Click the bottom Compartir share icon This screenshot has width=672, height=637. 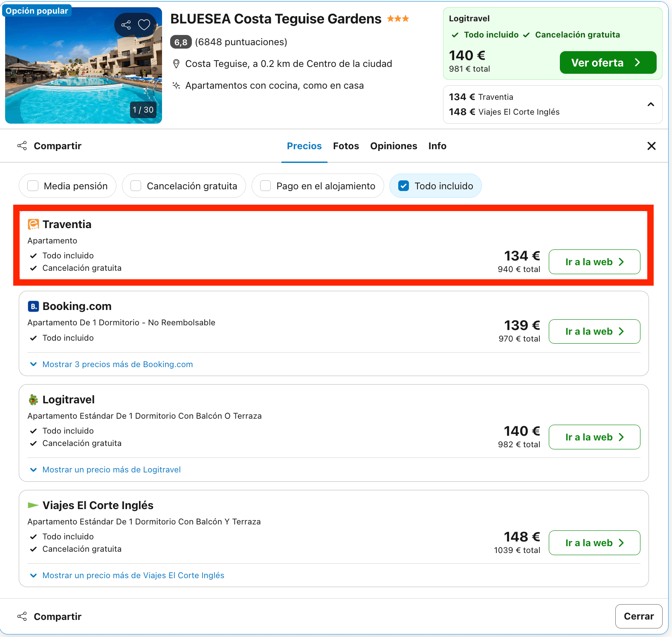(22, 617)
